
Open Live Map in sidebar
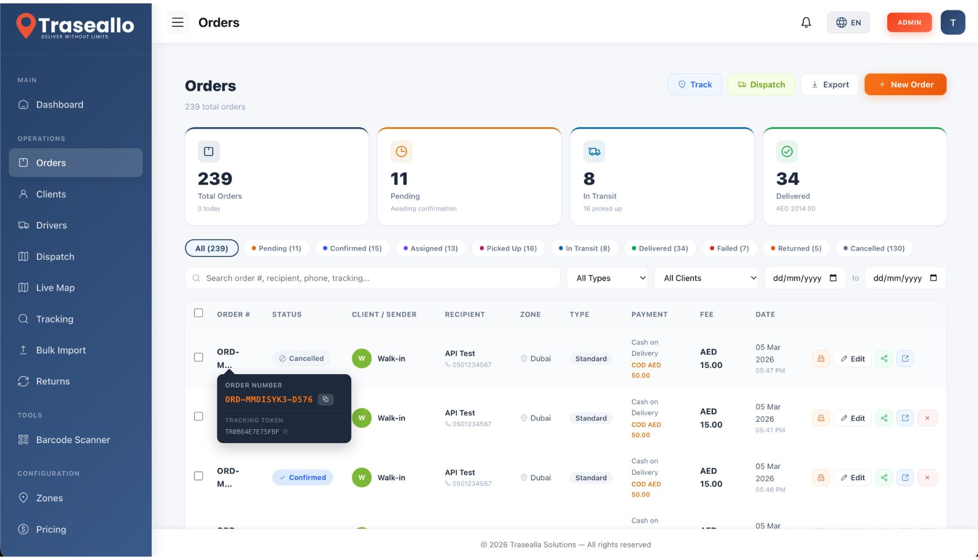pos(55,288)
